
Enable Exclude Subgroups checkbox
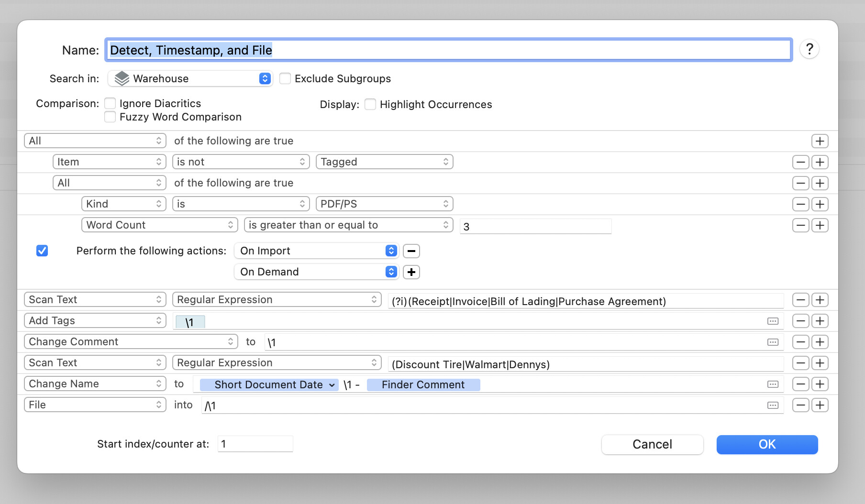285,78
